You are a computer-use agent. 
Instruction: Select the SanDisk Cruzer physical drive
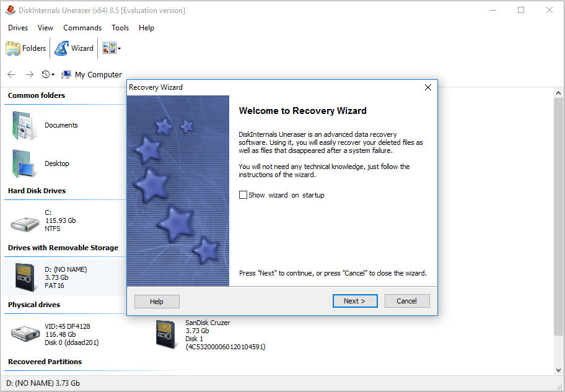[165, 334]
